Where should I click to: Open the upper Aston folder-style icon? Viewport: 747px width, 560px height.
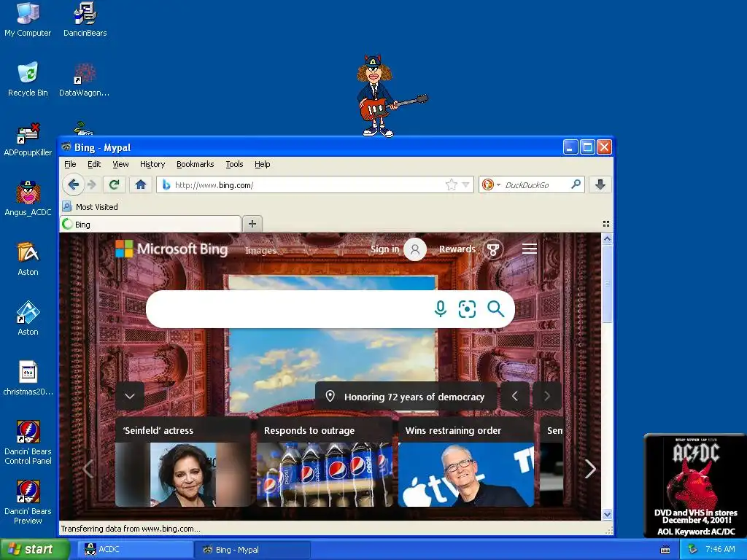(x=28, y=259)
